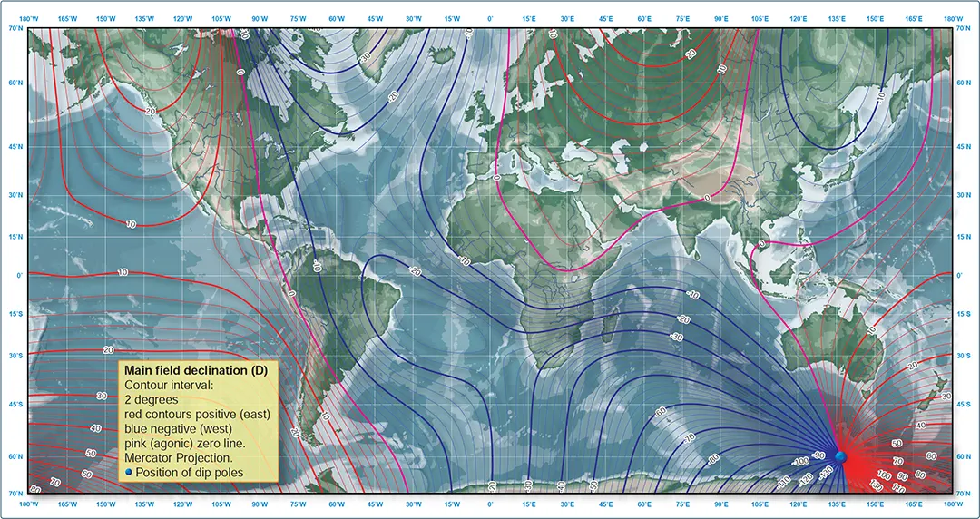Screen dimensions: 980x519
Task: Click the '-60' contour label
Action: (x=660, y=412)
